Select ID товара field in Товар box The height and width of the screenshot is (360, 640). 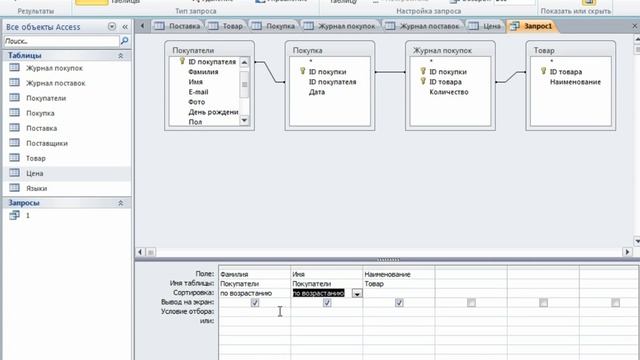click(x=566, y=72)
